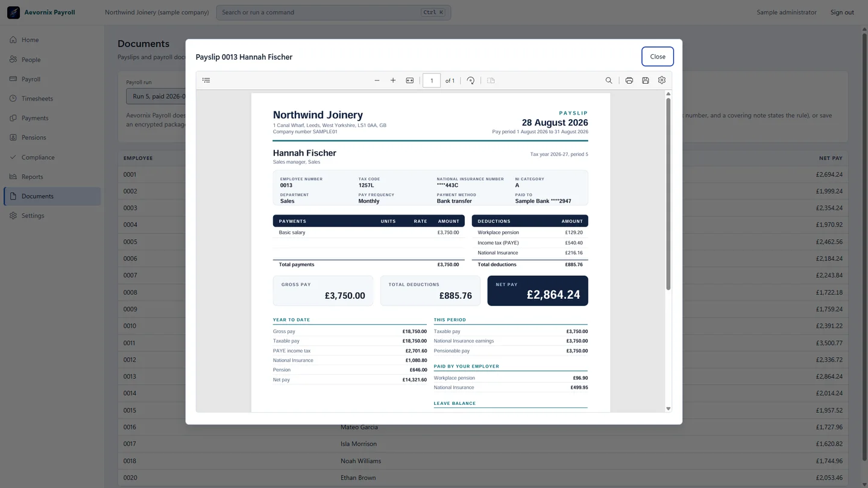Click the PDF page number field

[432, 80]
